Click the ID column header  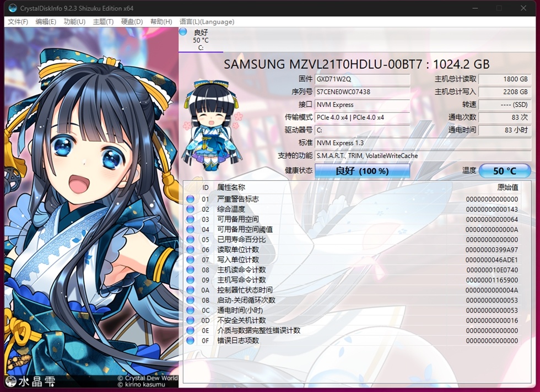click(x=205, y=187)
